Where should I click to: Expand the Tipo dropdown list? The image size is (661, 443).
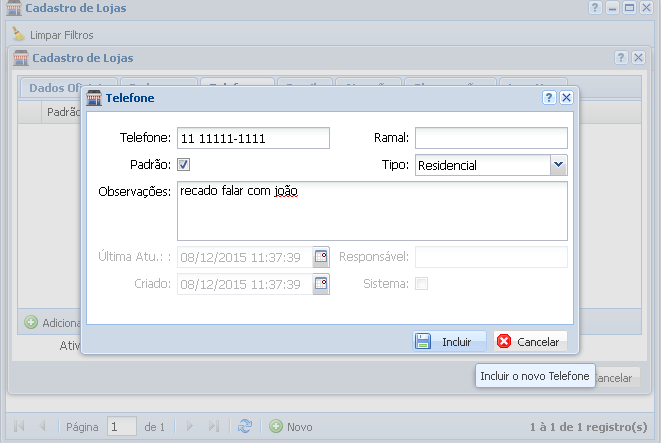point(558,165)
